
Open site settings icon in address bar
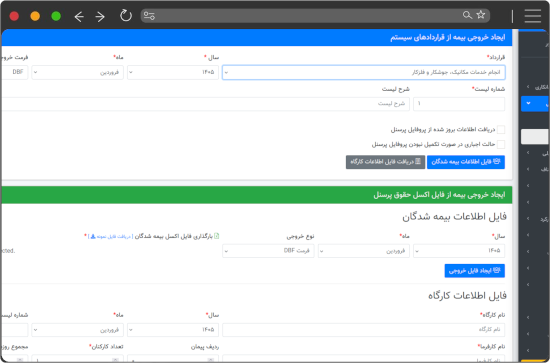coord(149,16)
